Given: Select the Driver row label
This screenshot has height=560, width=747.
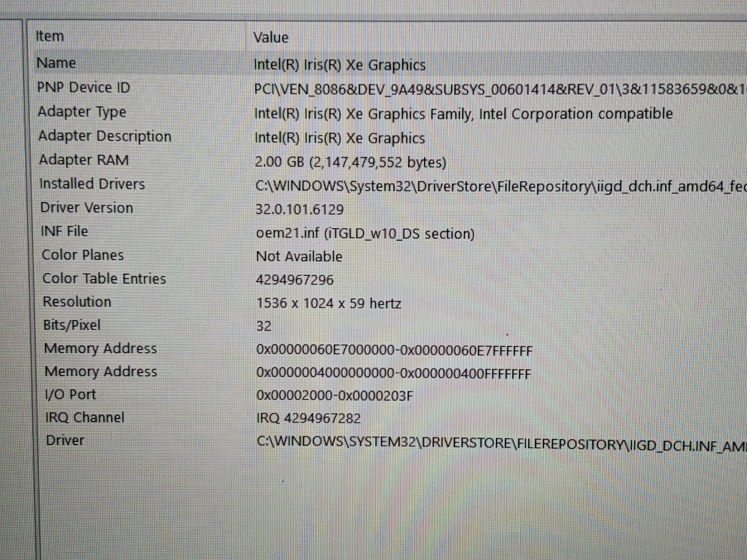Looking at the screenshot, I should [x=65, y=441].
